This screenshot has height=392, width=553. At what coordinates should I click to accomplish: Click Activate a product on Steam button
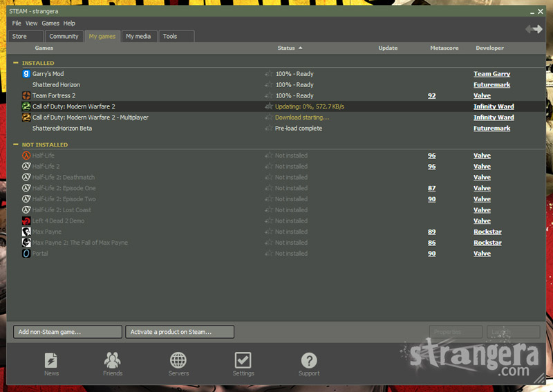[x=180, y=332]
